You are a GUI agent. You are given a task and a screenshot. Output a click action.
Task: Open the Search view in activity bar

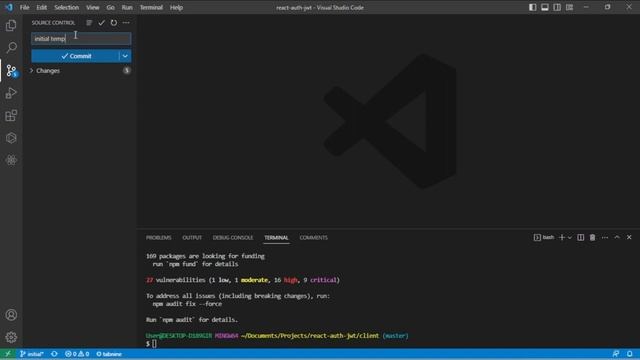point(11,48)
